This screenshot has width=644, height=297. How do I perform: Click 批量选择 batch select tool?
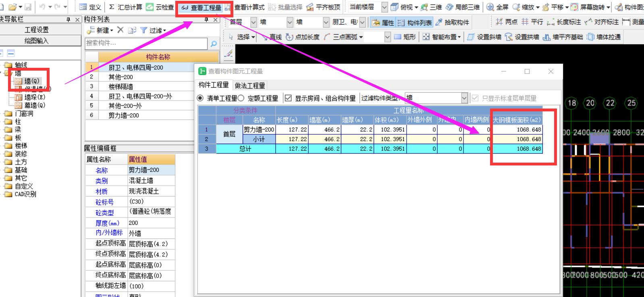pyautogui.click(x=285, y=7)
